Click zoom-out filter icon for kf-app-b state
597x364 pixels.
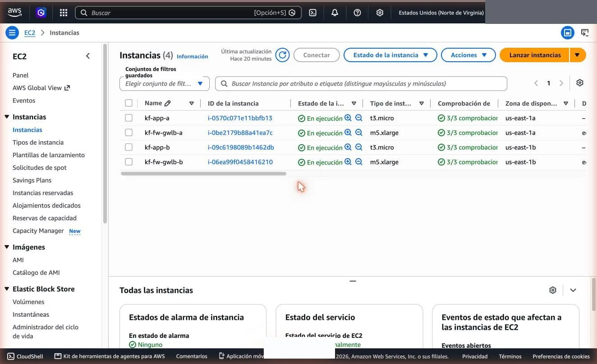coord(359,147)
